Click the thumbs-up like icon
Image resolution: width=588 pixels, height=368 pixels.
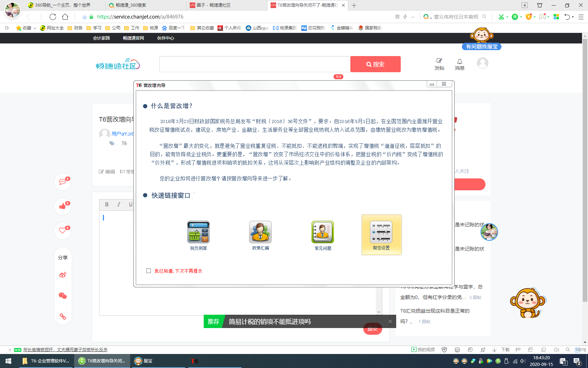coord(63,206)
